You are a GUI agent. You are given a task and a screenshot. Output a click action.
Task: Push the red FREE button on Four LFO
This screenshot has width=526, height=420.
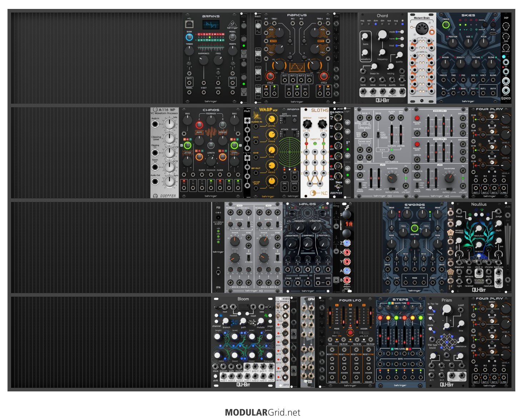[x=350, y=332]
